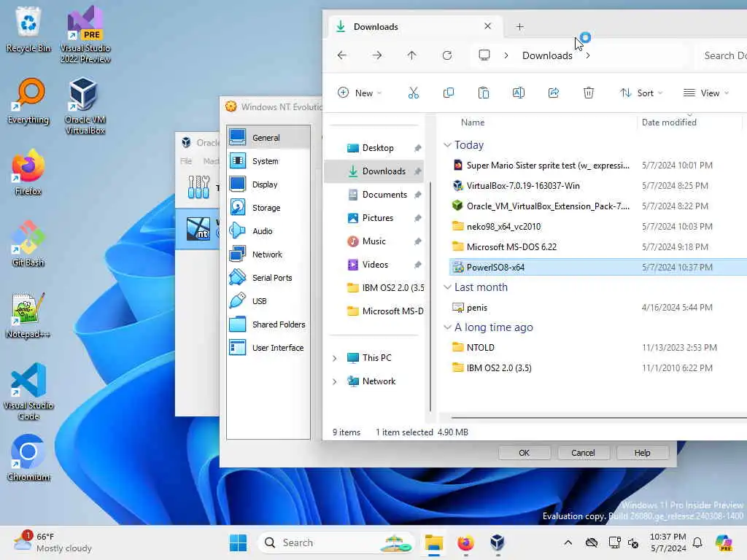Click Help in the VM settings dialog
The height and width of the screenshot is (560, 747).
click(642, 452)
